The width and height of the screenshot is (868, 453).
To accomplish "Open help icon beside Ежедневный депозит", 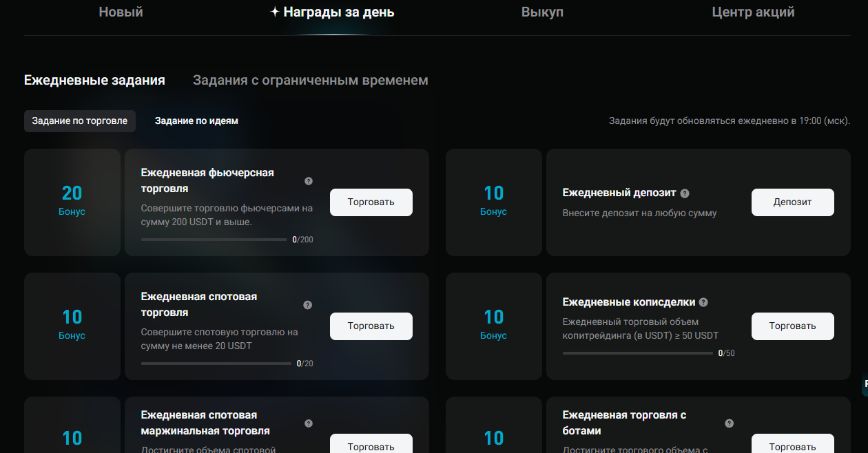I will click(x=685, y=193).
